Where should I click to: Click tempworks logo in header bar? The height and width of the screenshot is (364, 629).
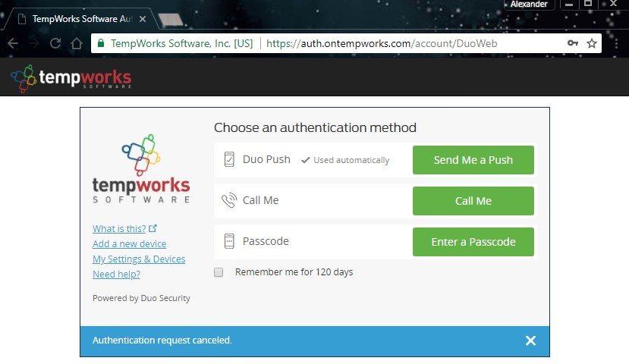click(71, 78)
